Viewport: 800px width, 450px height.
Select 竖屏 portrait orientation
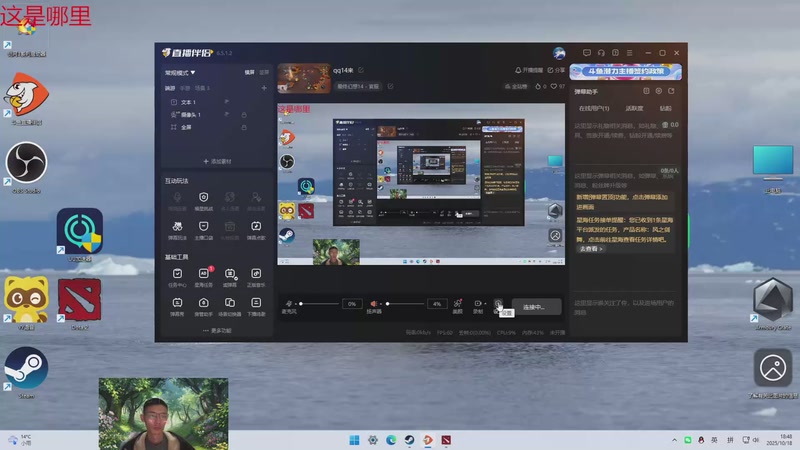[x=264, y=72]
